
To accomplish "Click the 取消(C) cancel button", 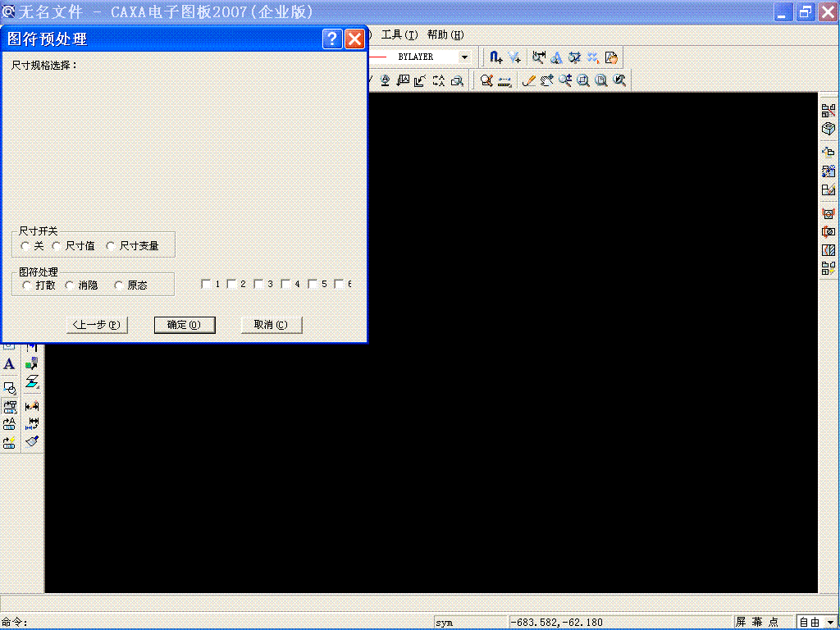I will (x=272, y=325).
